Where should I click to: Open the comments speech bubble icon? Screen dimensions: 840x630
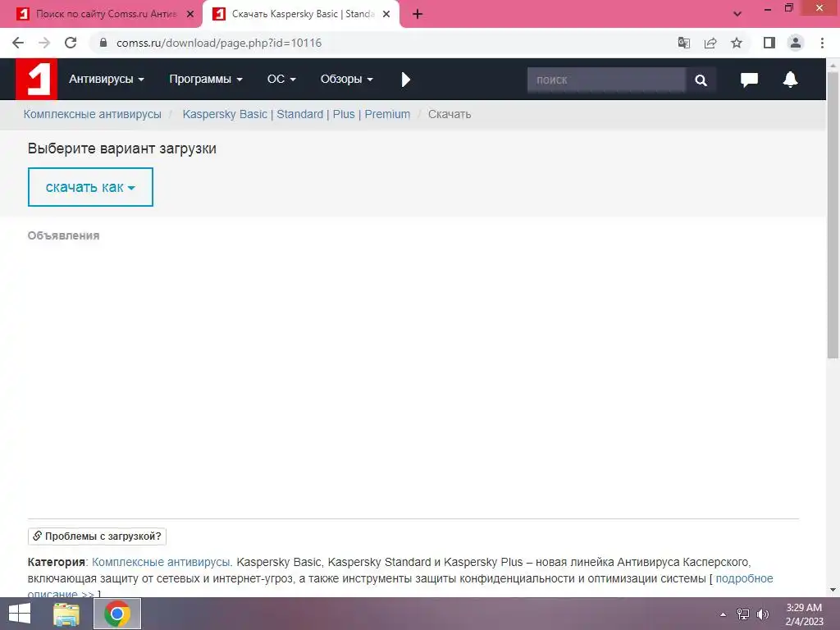click(x=749, y=80)
